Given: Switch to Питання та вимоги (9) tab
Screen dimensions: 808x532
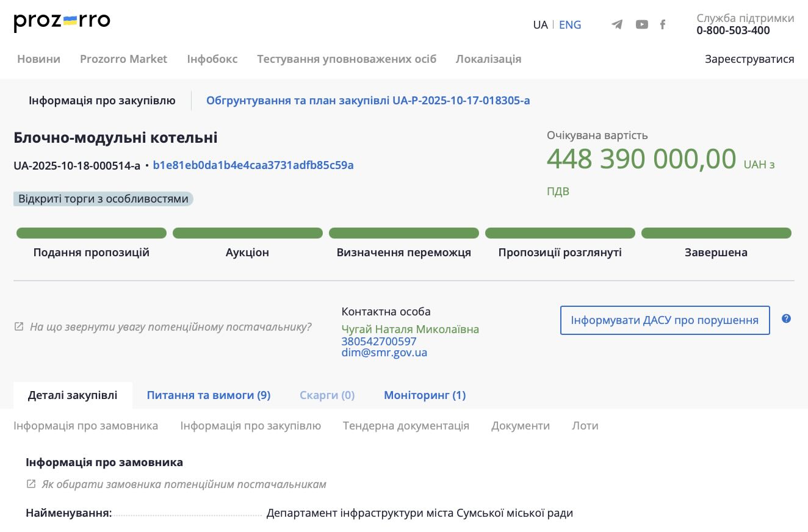Looking at the screenshot, I should [208, 395].
